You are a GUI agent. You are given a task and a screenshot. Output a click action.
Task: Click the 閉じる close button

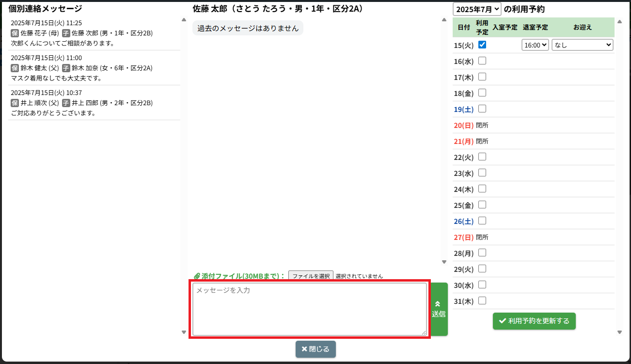315,349
